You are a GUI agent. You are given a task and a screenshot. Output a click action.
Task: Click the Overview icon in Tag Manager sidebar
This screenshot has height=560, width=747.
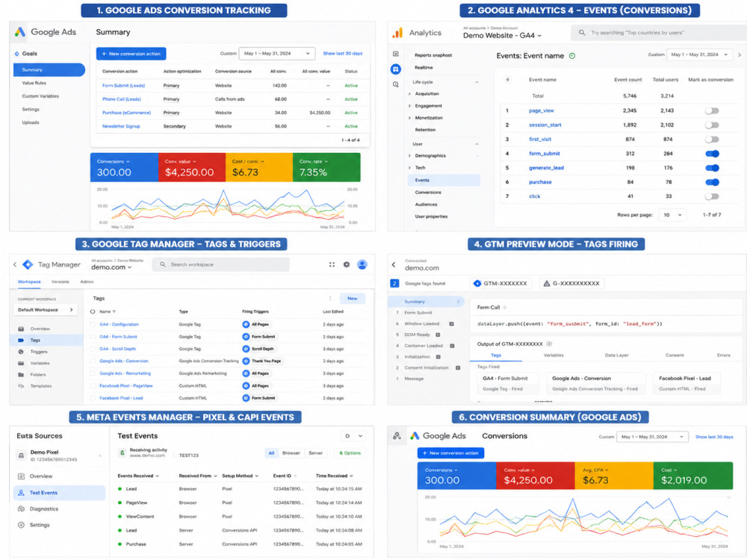click(21, 329)
